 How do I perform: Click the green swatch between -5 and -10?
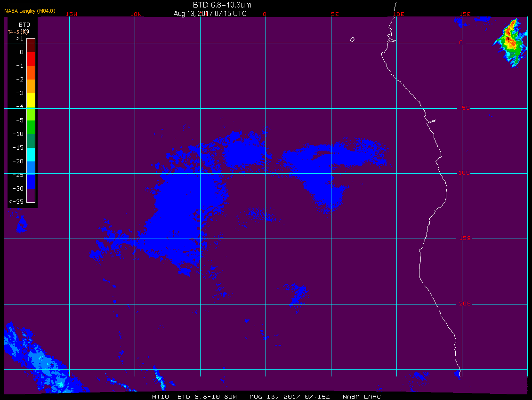click(31, 127)
